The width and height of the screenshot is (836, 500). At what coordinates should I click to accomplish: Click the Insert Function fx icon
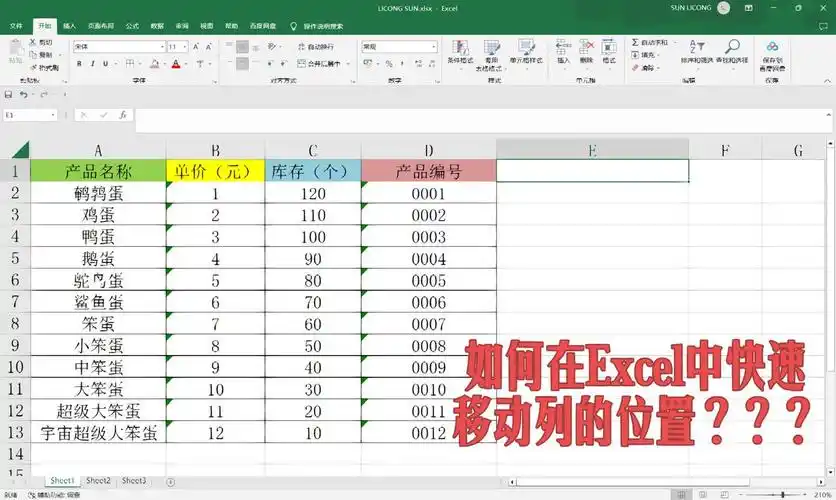pos(123,115)
